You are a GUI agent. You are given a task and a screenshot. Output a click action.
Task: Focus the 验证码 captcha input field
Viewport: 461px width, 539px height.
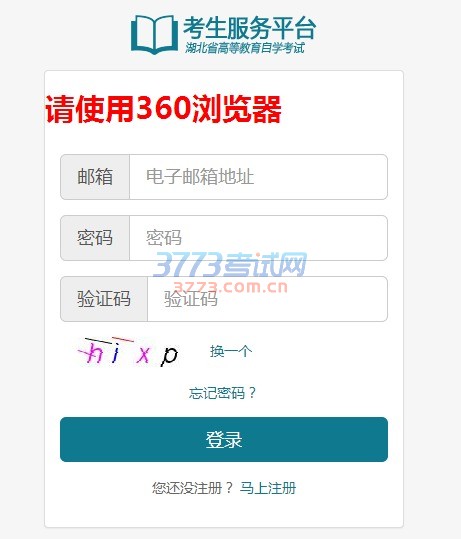[267, 299]
